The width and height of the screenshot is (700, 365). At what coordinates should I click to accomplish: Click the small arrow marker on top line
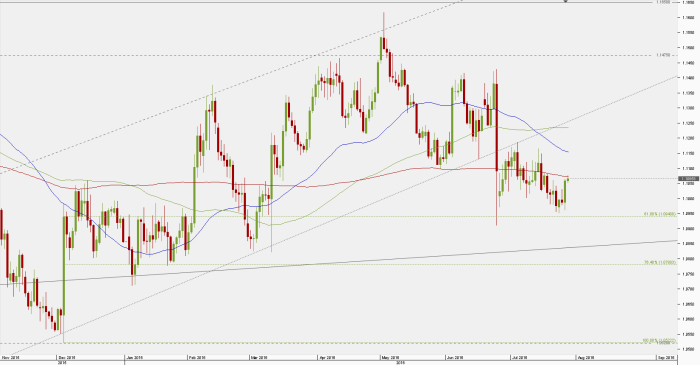click(x=566, y=1)
